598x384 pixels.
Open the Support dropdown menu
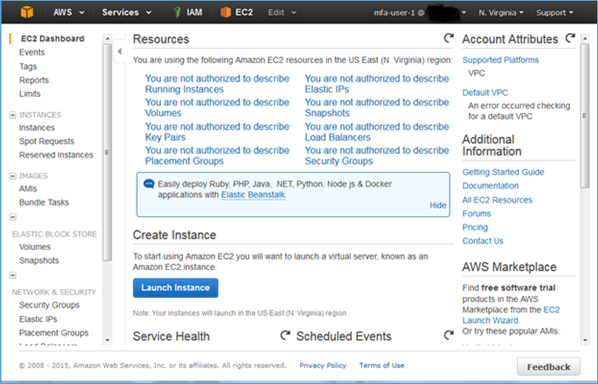[555, 13]
